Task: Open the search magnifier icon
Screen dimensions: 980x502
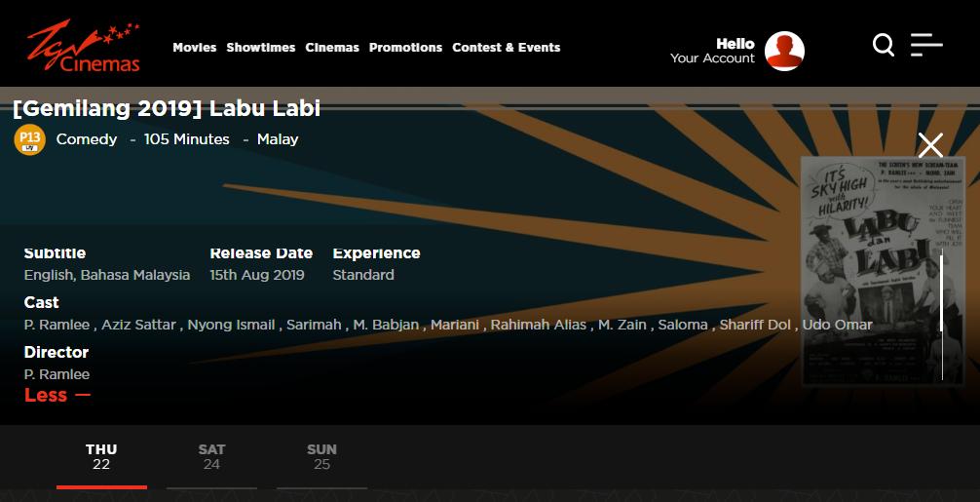Action: 884,45
